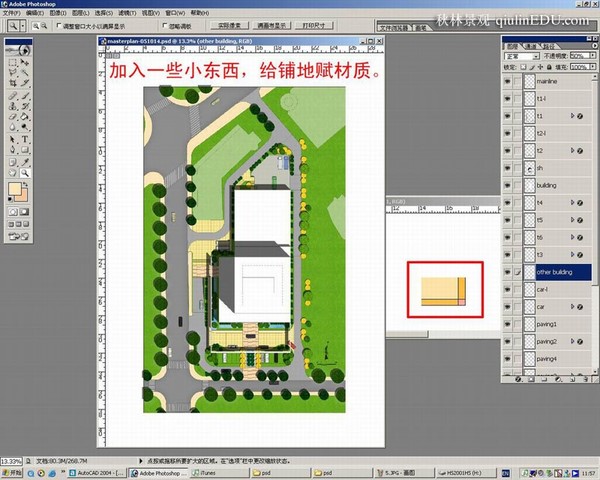Select the Crop tool
The width and height of the screenshot is (600, 480).
tap(13, 83)
